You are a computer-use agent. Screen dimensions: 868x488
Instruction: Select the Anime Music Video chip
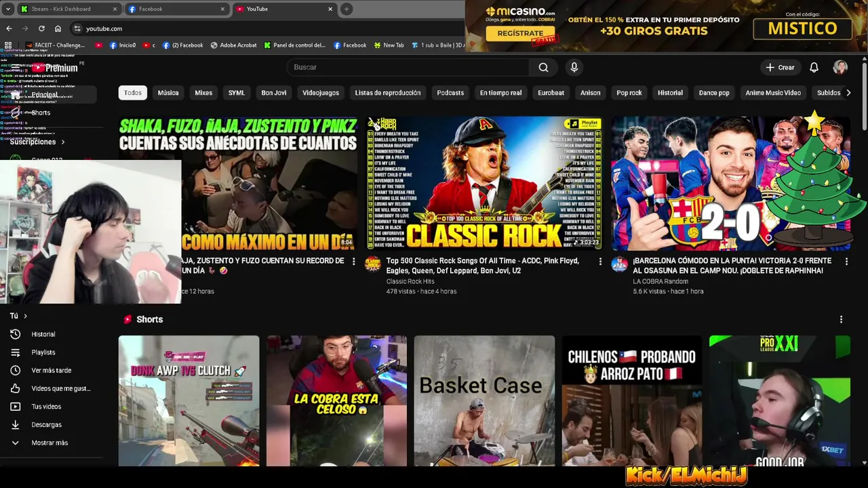pos(773,93)
